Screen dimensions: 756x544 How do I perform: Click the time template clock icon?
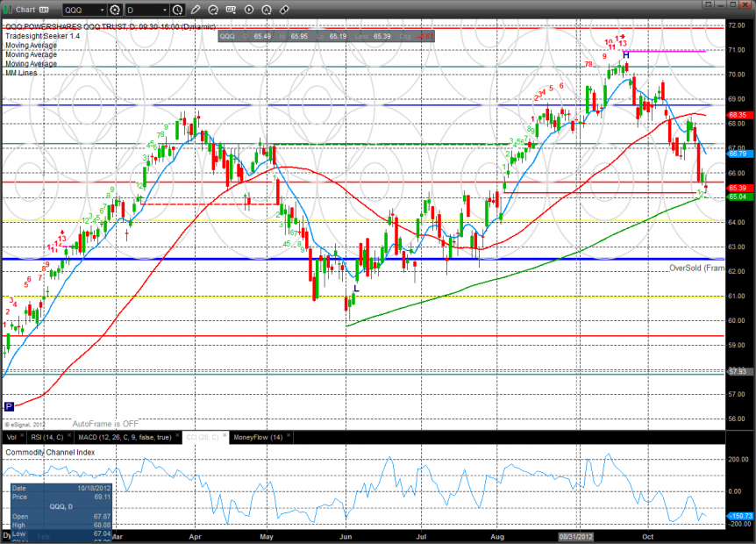click(x=177, y=10)
